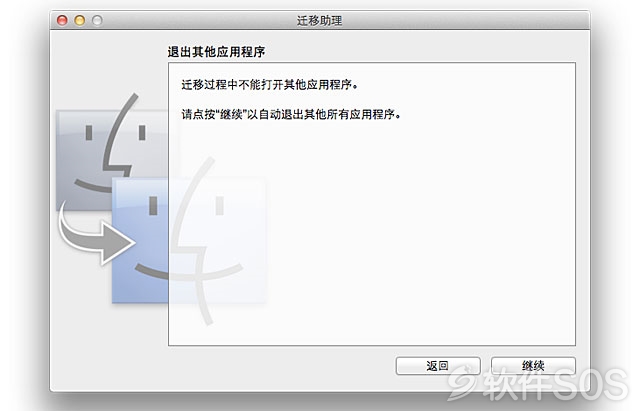Click the instruction line starting with 请点按
The image size is (640, 411).
tap(291, 114)
